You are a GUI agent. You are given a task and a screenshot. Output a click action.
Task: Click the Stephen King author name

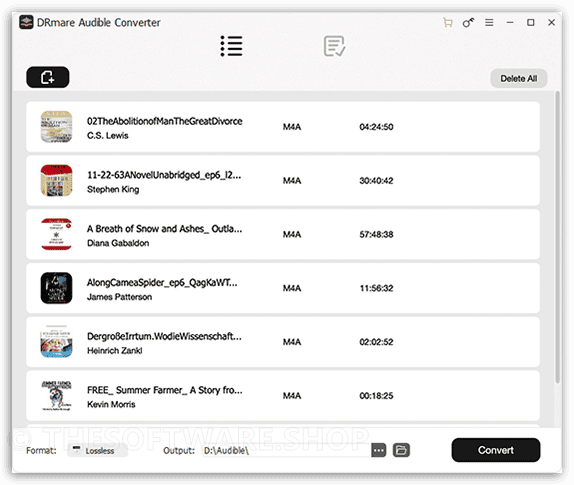(113, 189)
